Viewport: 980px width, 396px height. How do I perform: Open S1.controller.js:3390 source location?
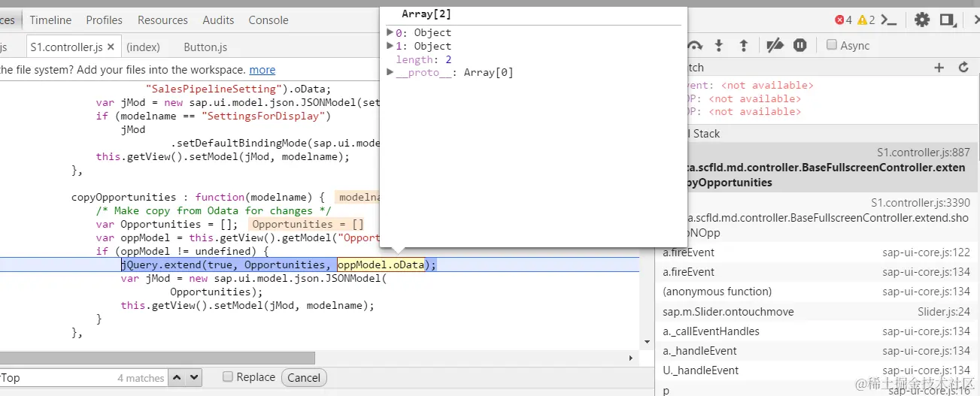pos(921,203)
